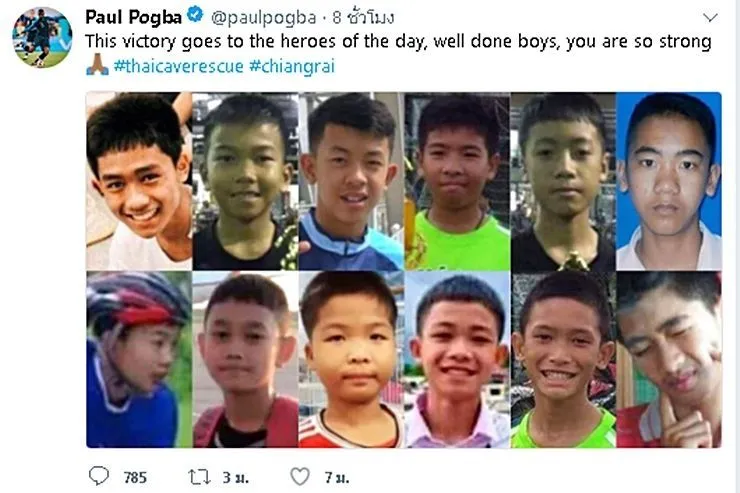Retweet using the arrows icon
740x493 pixels.
coord(200,477)
